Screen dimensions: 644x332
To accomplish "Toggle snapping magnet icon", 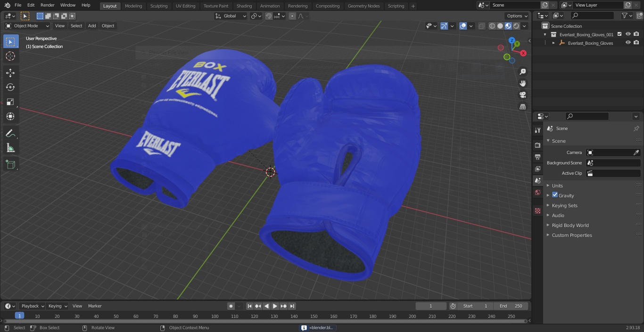I will [x=269, y=16].
